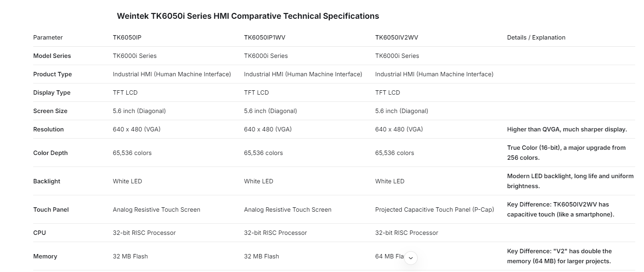Screen dimensions: 644x272
Task: Click the Memory row label
Action: (45, 256)
